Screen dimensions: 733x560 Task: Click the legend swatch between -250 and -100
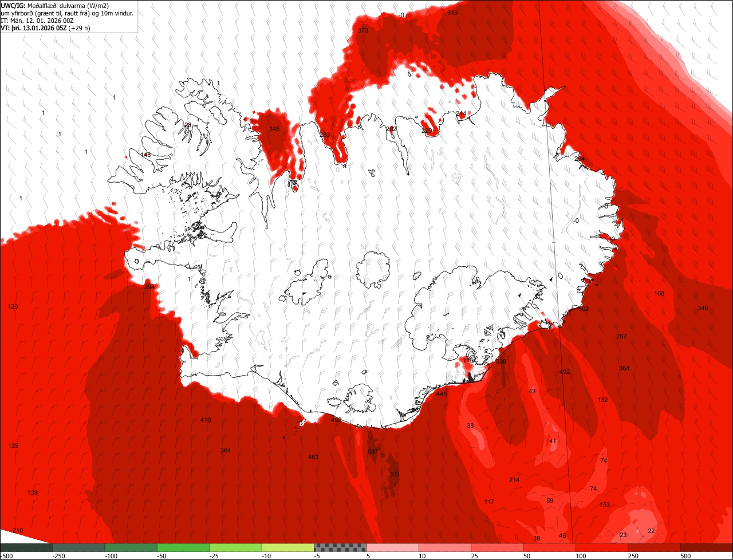(78, 547)
